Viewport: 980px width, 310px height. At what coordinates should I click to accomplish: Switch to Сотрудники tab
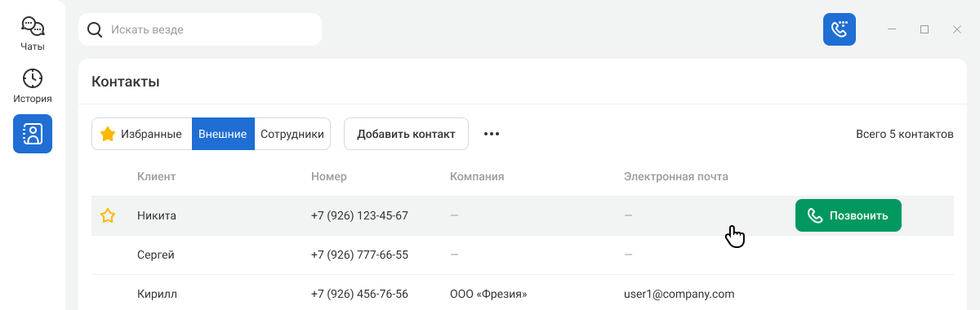point(292,134)
